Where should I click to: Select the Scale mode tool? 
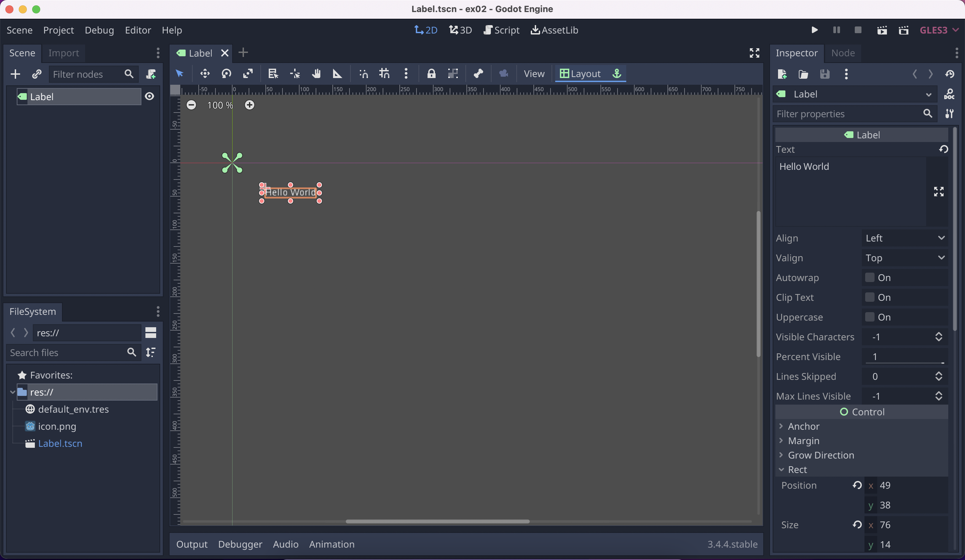248,73
